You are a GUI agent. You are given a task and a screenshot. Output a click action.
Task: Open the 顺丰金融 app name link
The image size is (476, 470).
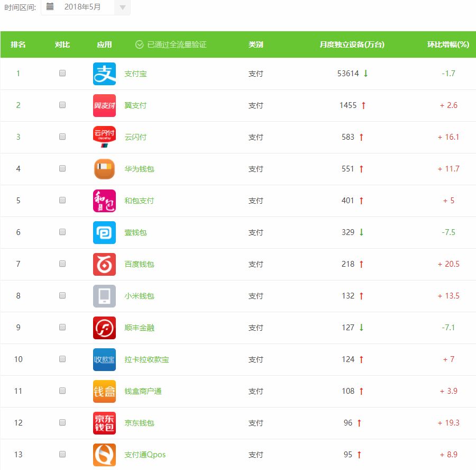[139, 328]
